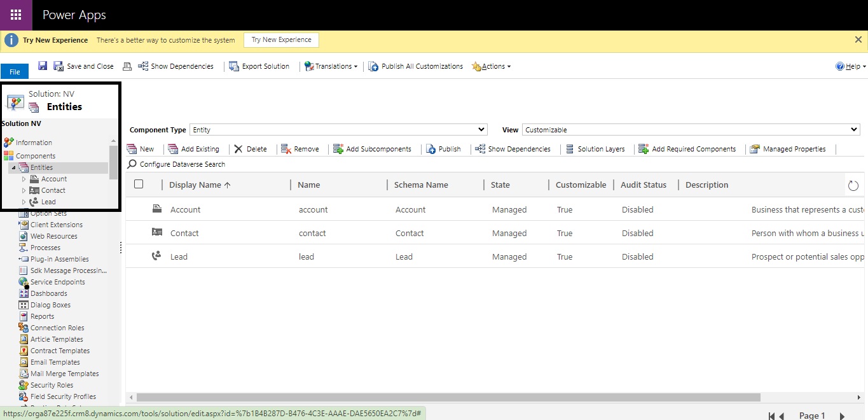Click the Power Apps waffle menu icon
The width and height of the screenshot is (868, 420).
pyautogui.click(x=14, y=14)
